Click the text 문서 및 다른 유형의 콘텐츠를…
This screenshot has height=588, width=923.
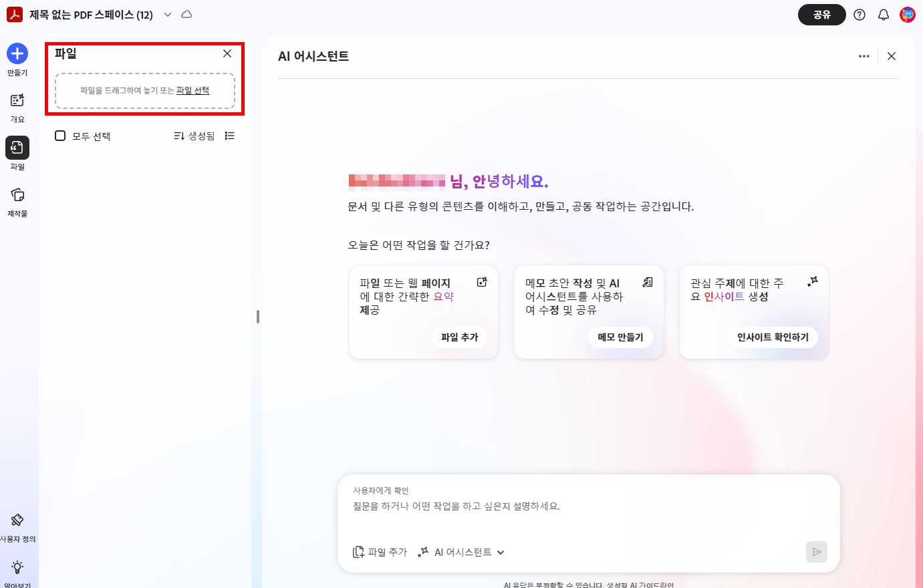point(521,206)
